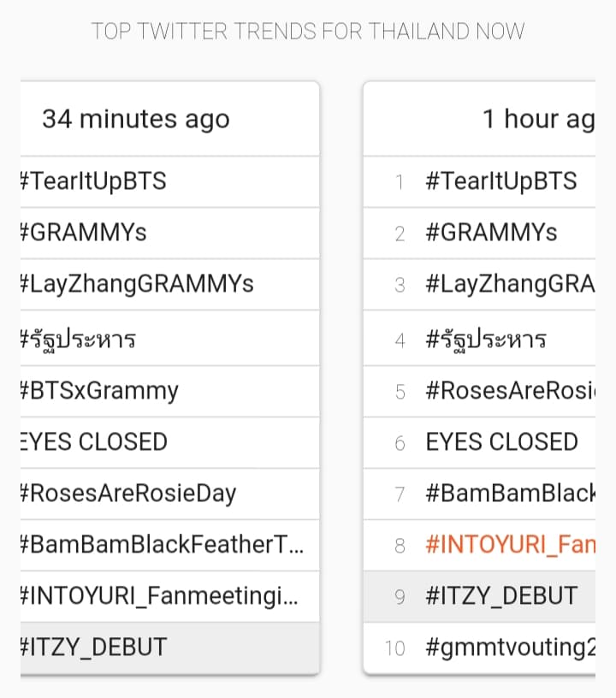Click rank 2 #GRAMMYs in 1 hour ago list

coord(491,233)
